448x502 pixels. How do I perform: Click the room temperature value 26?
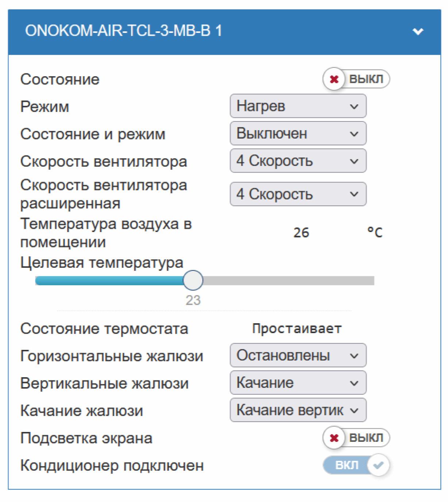301,232
